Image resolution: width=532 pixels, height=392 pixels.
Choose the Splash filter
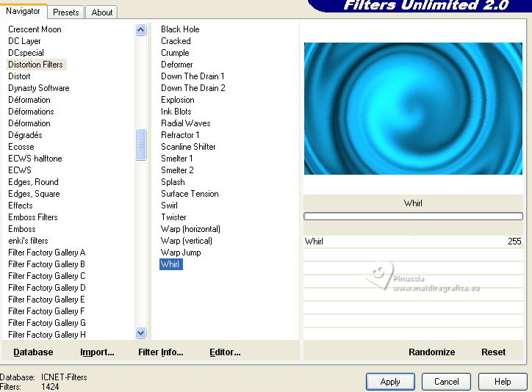173,182
